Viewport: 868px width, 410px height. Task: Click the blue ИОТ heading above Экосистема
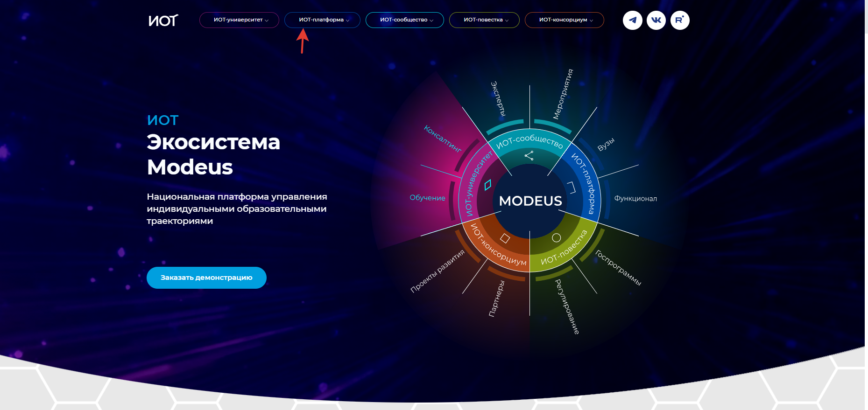coord(162,120)
